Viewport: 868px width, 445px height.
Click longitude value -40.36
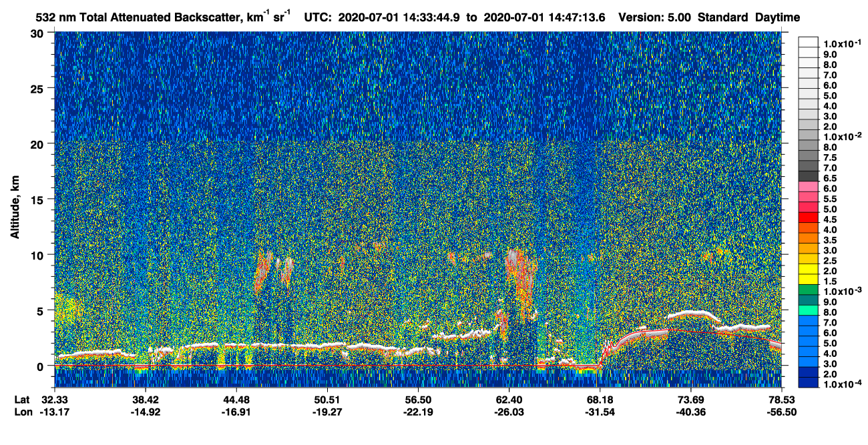(689, 412)
